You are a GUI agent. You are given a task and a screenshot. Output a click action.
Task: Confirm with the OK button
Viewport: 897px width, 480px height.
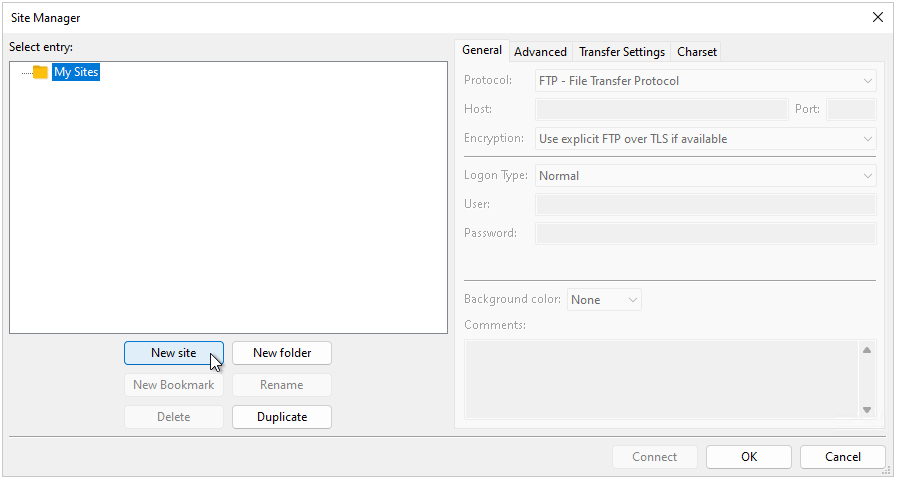pos(749,457)
